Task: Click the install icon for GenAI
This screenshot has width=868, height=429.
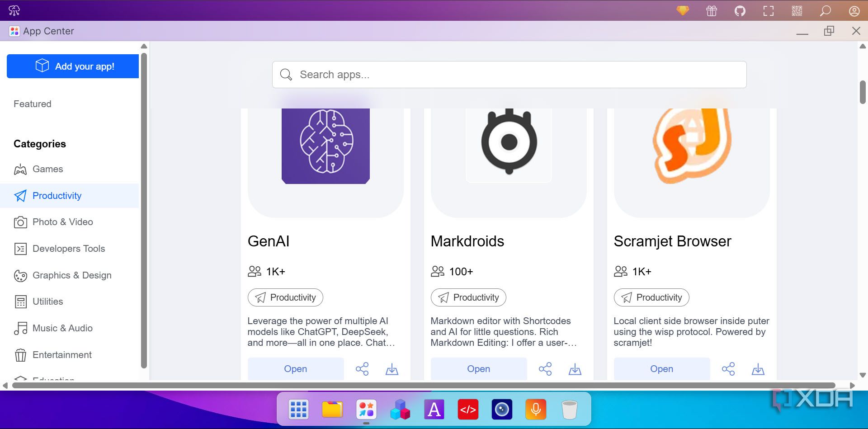Action: [x=392, y=369]
